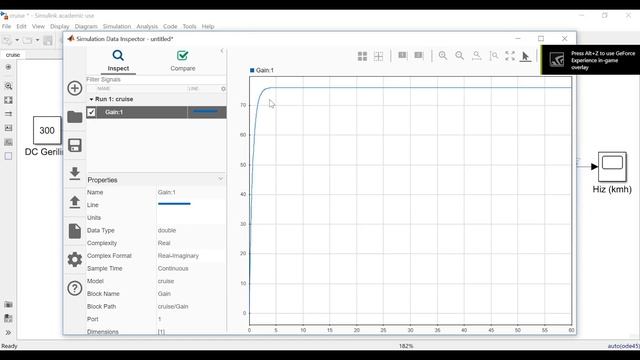Select the zoom in Y tool

click(493, 56)
